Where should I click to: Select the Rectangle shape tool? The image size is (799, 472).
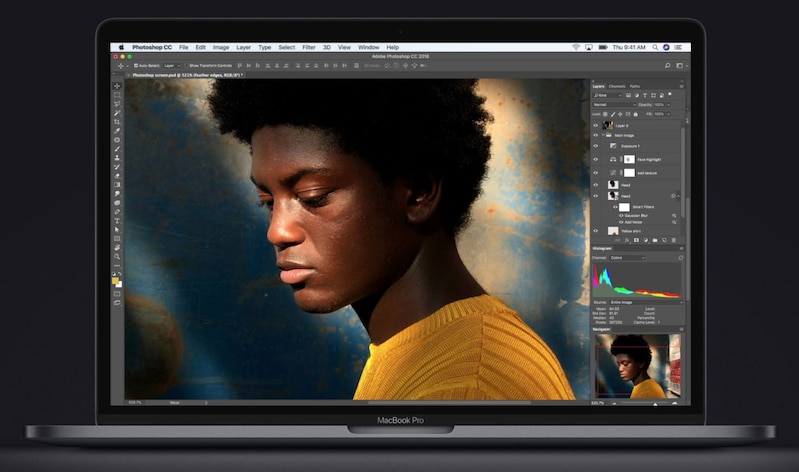tap(117, 239)
